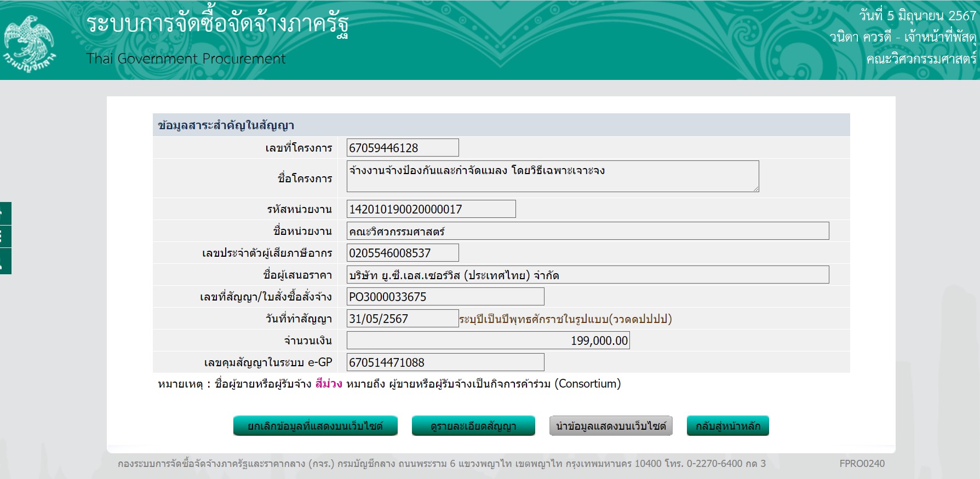Click the contract number field PO3000033675

(x=445, y=297)
